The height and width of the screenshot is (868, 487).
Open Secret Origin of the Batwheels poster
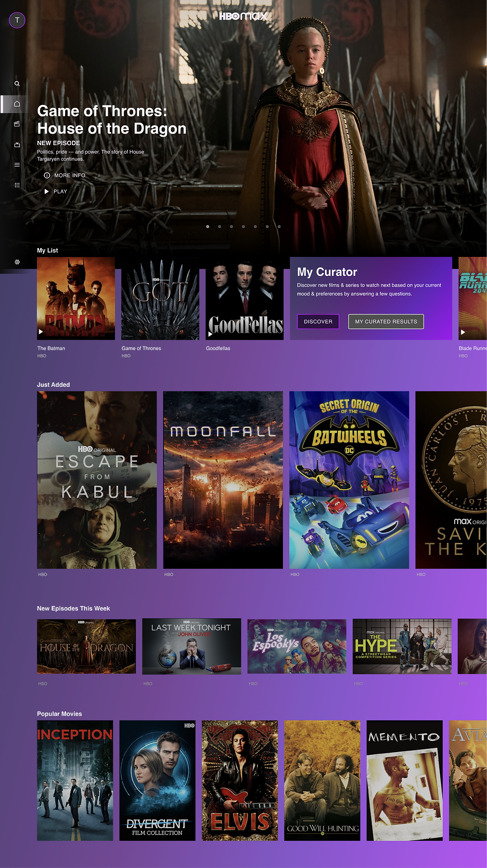(349, 480)
